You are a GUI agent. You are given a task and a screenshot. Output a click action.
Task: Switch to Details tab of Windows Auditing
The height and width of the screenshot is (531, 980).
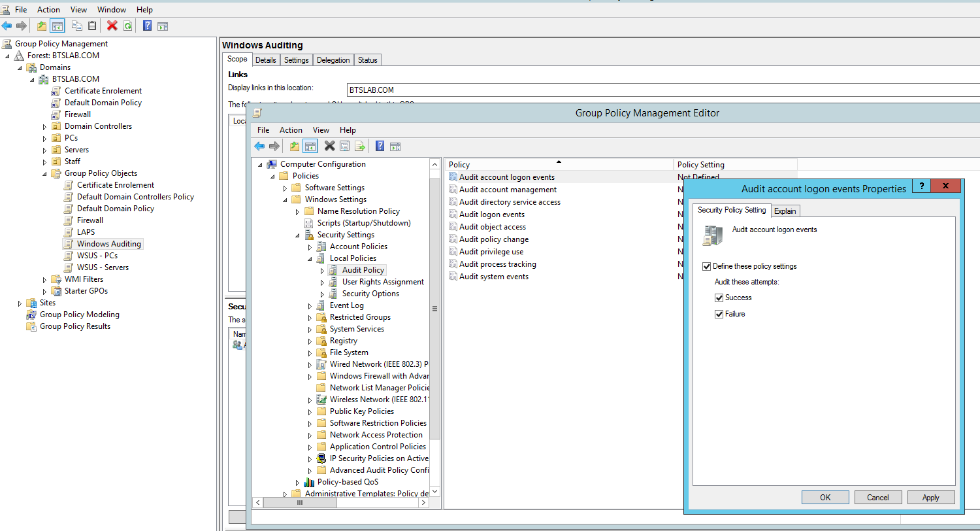coord(266,60)
